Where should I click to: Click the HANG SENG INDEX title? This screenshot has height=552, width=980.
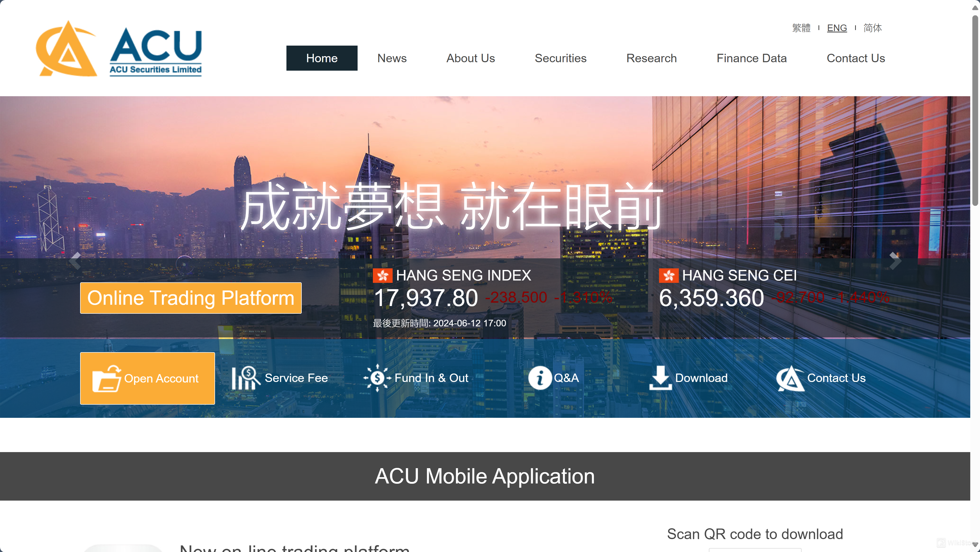coord(463,276)
